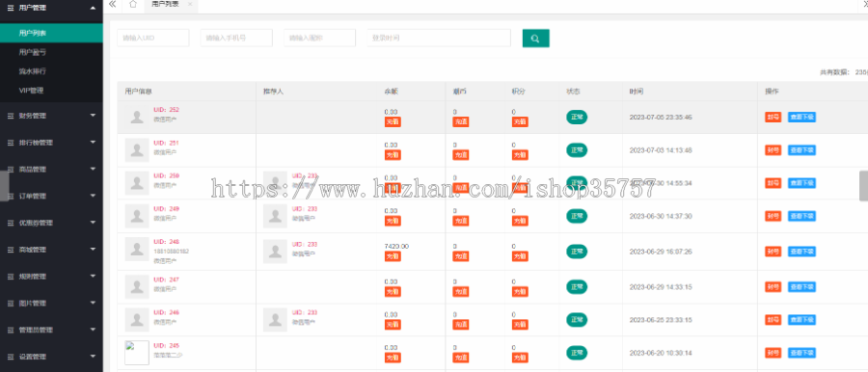Close the 用户列表 tab with its X
This screenshot has width=868, height=372.
coord(190,4)
